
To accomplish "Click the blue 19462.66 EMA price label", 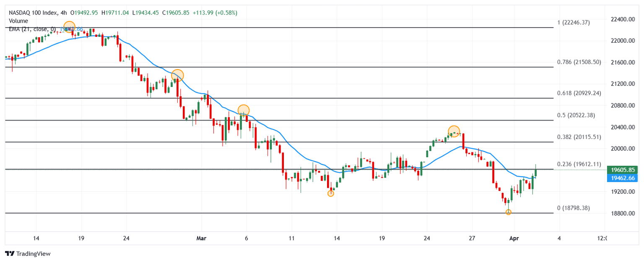I will click(x=622, y=178).
